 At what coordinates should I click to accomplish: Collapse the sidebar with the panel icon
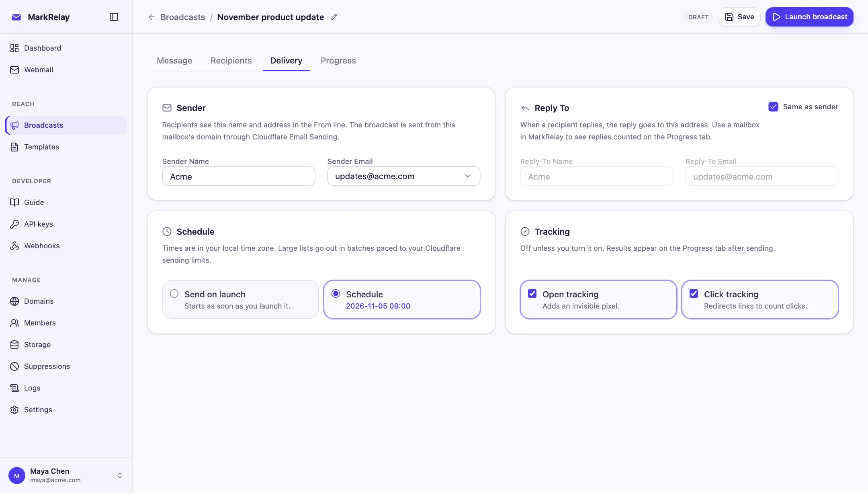pos(114,17)
